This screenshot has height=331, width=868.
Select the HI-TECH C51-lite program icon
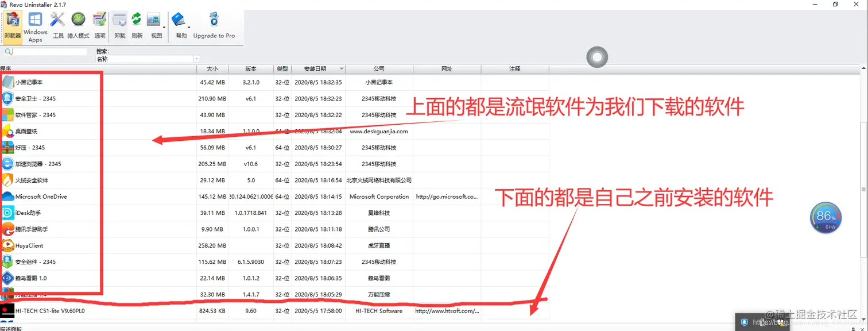coord(7,311)
